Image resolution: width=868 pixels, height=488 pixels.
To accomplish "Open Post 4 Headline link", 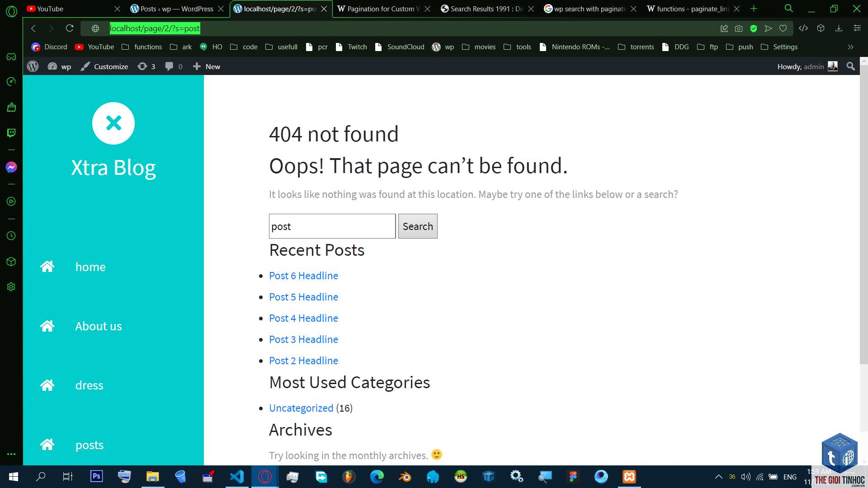I will [303, 318].
